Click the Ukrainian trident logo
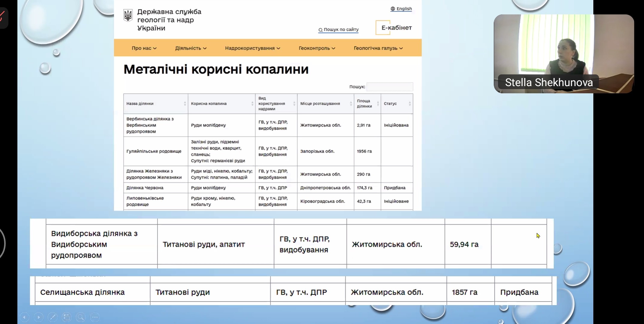The image size is (644, 324). point(128,15)
